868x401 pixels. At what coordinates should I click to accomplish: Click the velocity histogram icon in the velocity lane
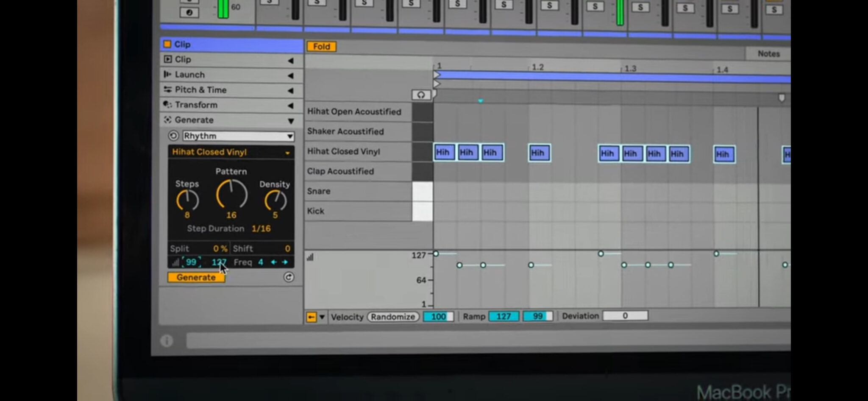[310, 257]
